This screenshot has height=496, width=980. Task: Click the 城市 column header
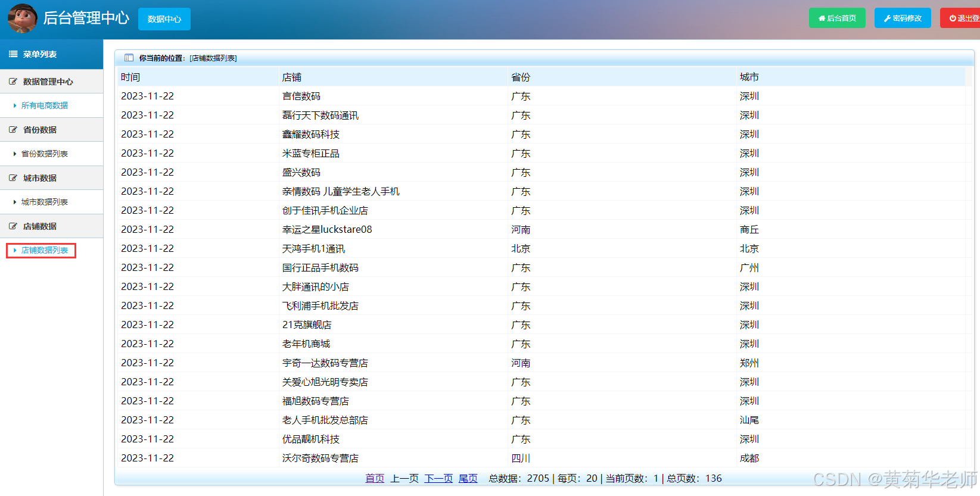(749, 77)
